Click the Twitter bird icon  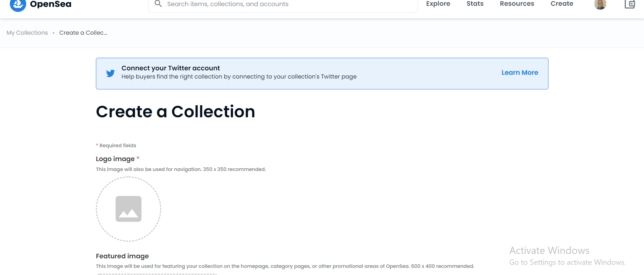tap(111, 73)
